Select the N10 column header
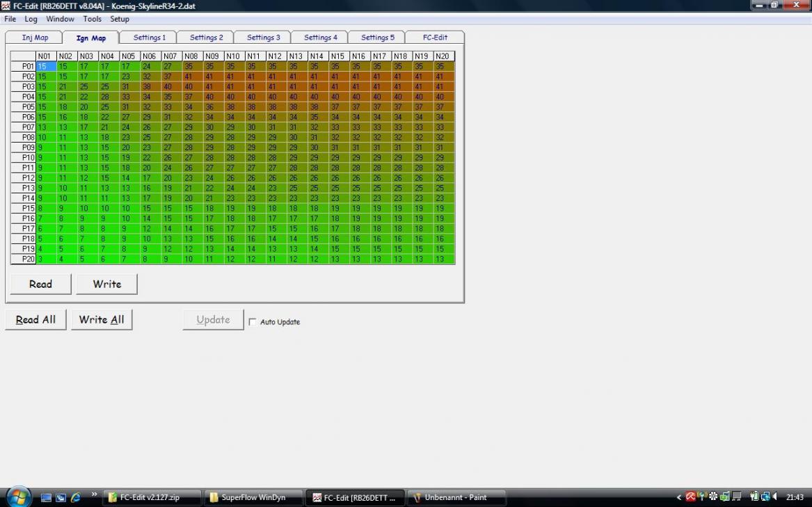 click(233, 56)
